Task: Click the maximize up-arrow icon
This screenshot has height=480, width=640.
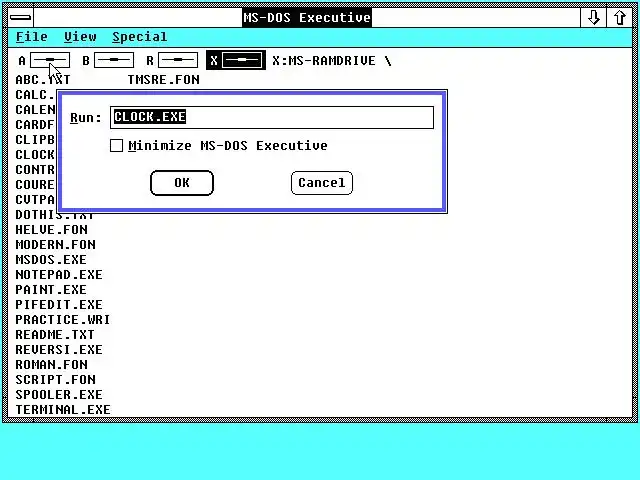Action: pos(620,18)
